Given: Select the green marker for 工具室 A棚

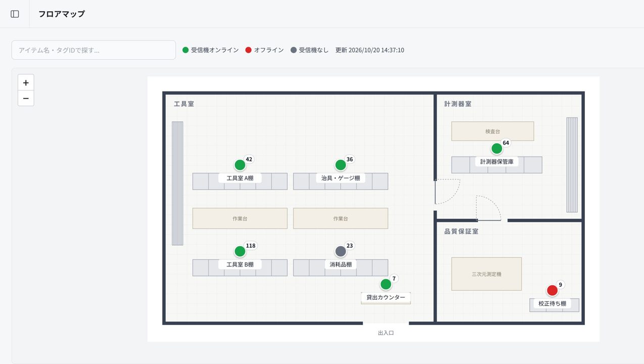Looking at the screenshot, I should [x=240, y=165].
